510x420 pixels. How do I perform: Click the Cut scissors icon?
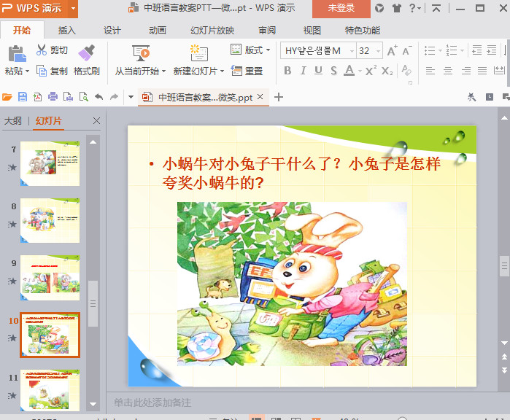[42, 50]
